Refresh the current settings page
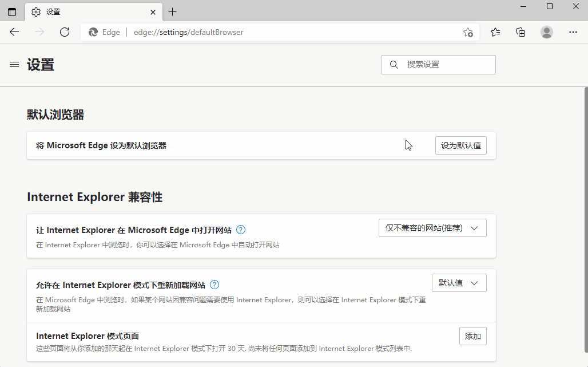The height and width of the screenshot is (367, 588). 64,32
